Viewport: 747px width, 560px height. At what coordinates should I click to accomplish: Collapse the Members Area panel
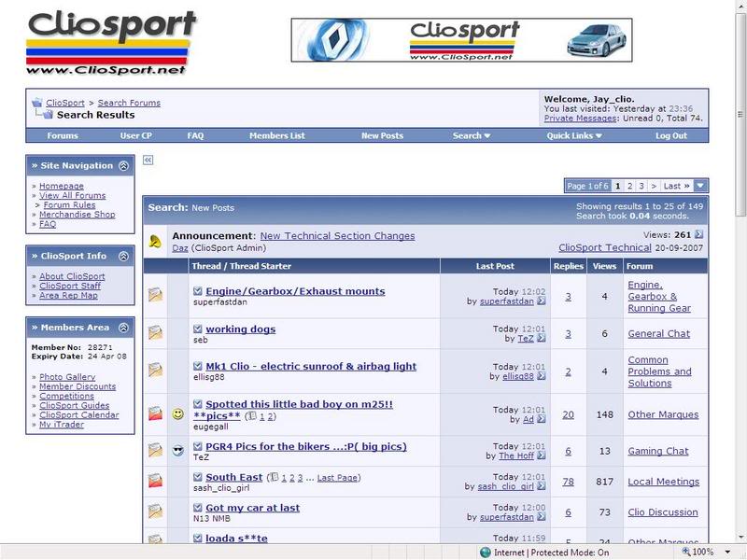[123, 328]
